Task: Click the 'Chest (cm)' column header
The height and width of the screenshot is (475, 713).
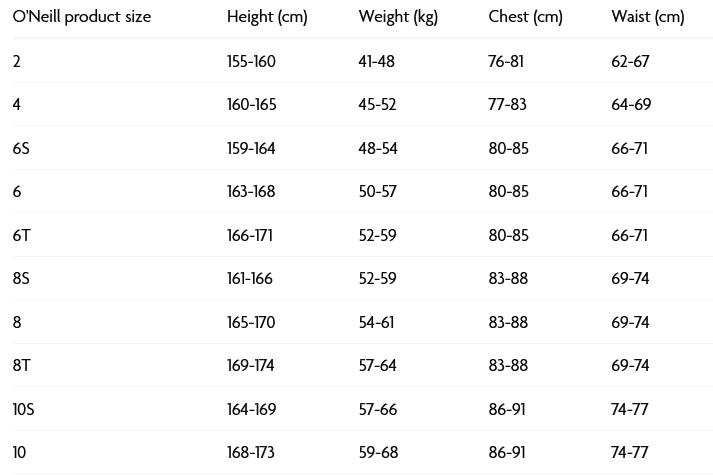Action: [525, 17]
